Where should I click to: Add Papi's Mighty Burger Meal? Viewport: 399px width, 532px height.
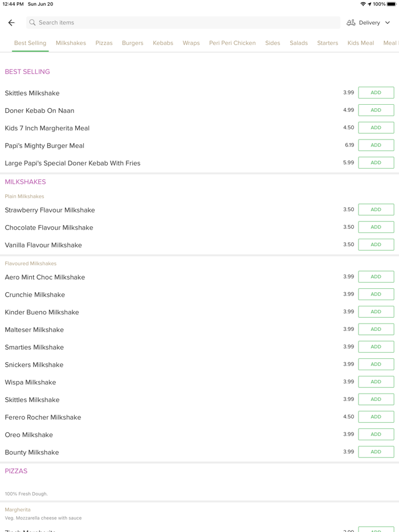click(376, 145)
